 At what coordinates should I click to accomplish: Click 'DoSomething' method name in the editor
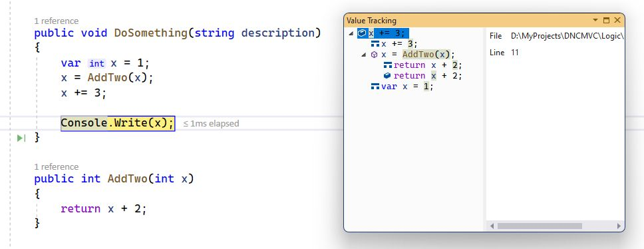click(151, 33)
